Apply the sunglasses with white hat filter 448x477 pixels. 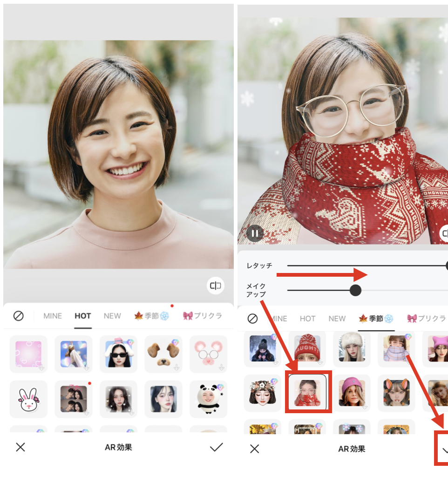(x=118, y=354)
